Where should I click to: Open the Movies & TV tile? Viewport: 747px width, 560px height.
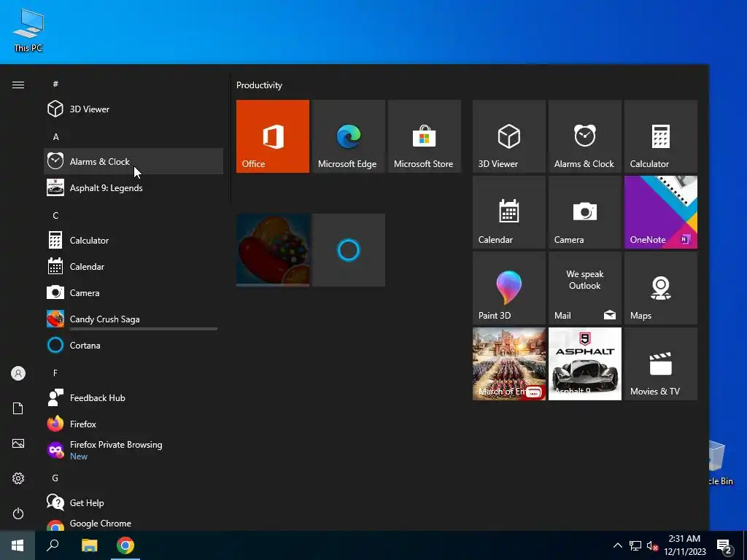click(660, 363)
